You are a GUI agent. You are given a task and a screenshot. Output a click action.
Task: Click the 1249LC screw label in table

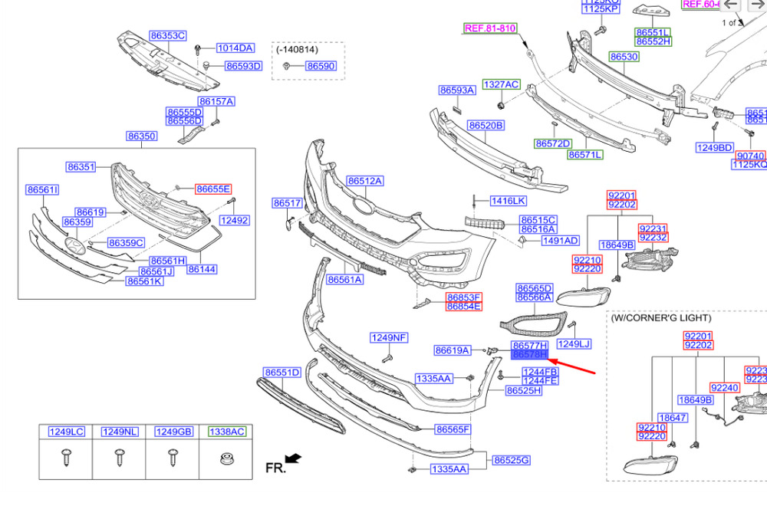(x=67, y=432)
